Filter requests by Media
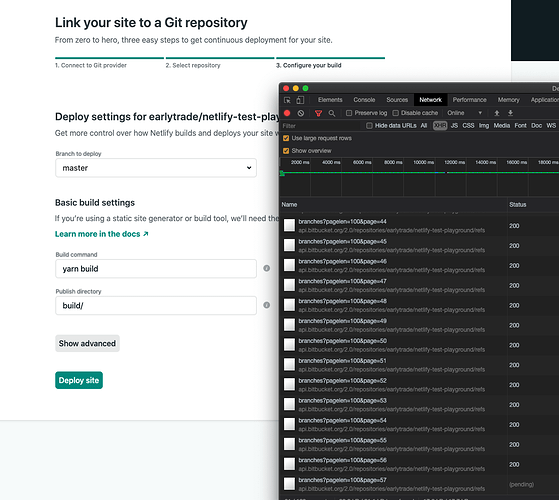Image resolution: width=559 pixels, height=500 pixels. coord(502,125)
